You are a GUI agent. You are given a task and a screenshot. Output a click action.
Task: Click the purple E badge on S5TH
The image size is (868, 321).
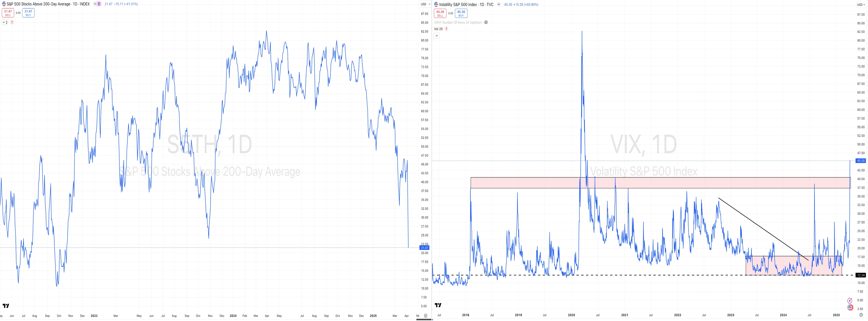point(99,4)
